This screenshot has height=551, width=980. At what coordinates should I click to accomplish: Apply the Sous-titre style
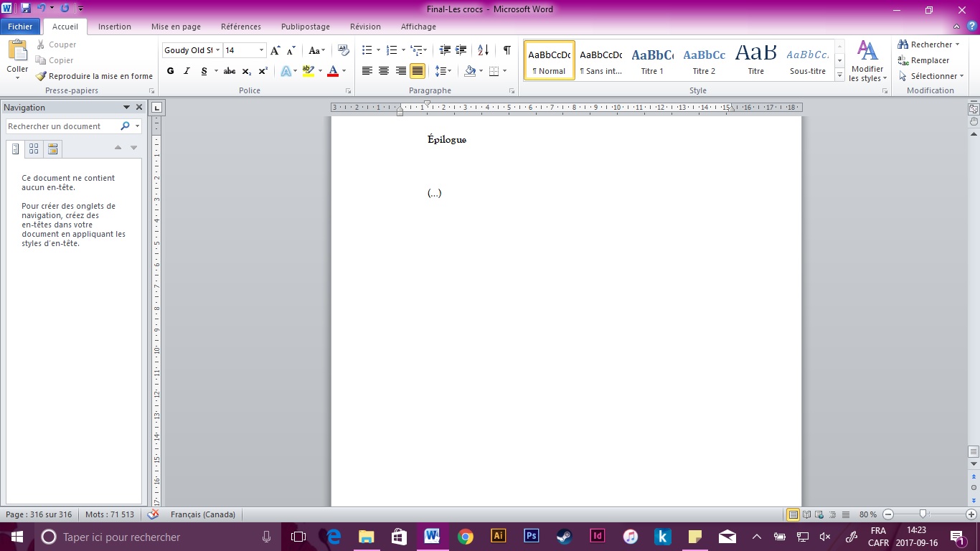[808, 60]
